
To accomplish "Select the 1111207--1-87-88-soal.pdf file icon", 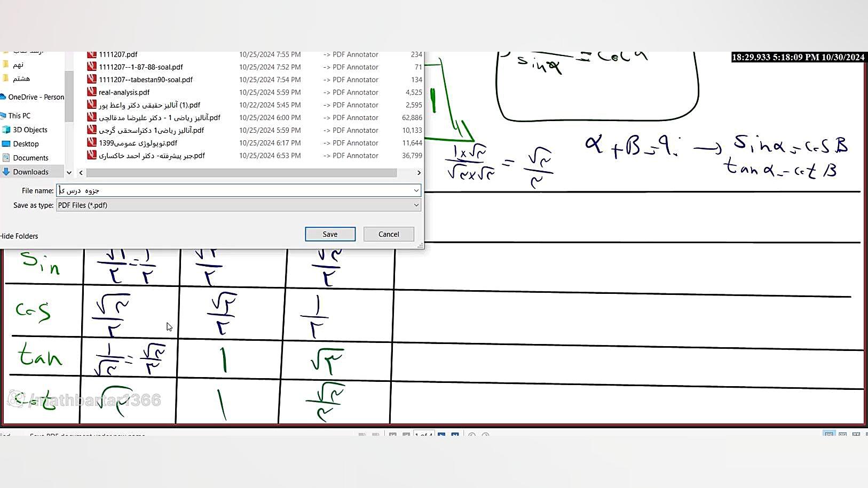I will (92, 67).
